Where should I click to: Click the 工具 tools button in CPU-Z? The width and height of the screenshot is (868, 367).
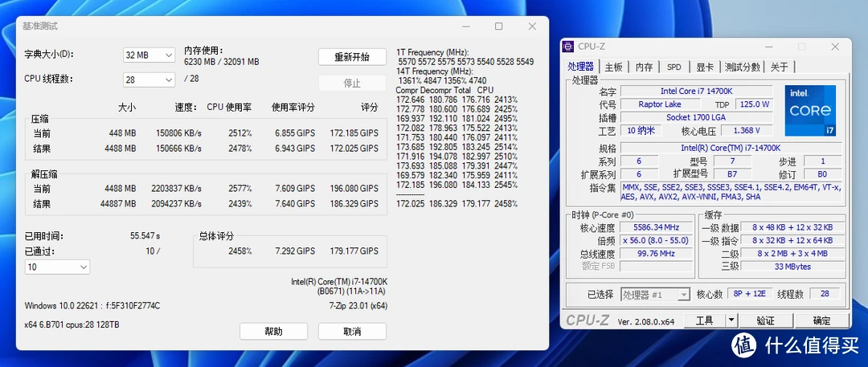click(x=704, y=320)
